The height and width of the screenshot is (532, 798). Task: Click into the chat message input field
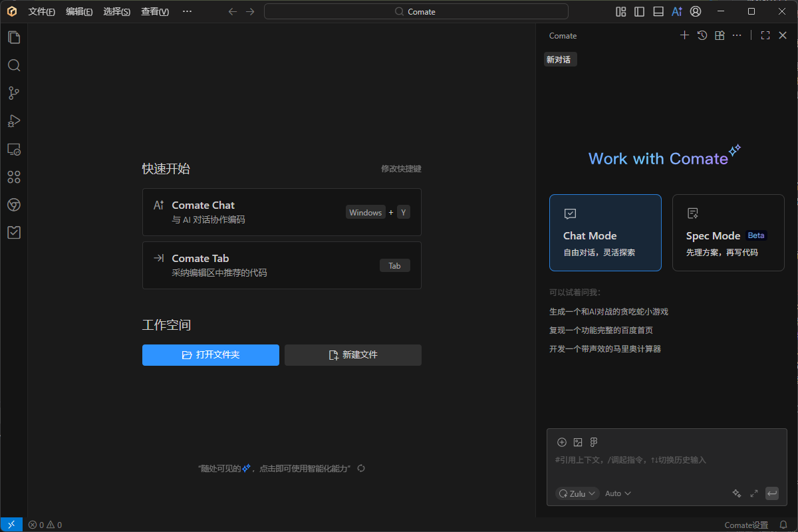coord(667,460)
